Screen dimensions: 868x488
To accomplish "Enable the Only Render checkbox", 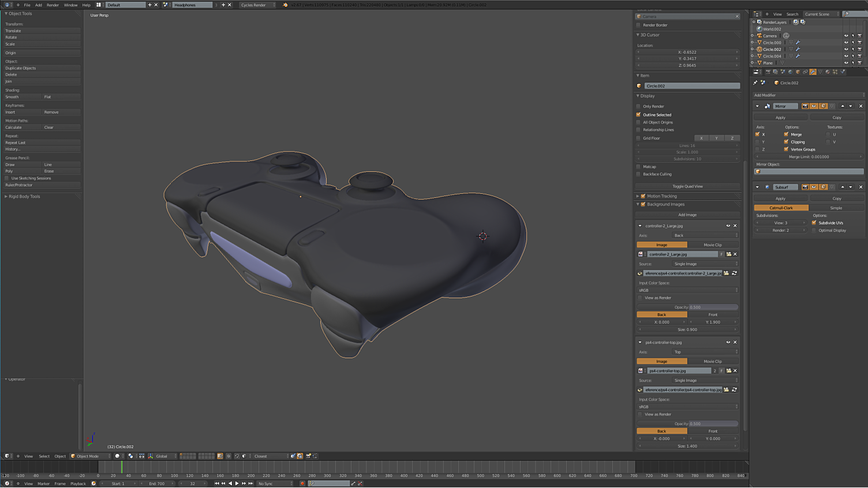I will (x=638, y=106).
